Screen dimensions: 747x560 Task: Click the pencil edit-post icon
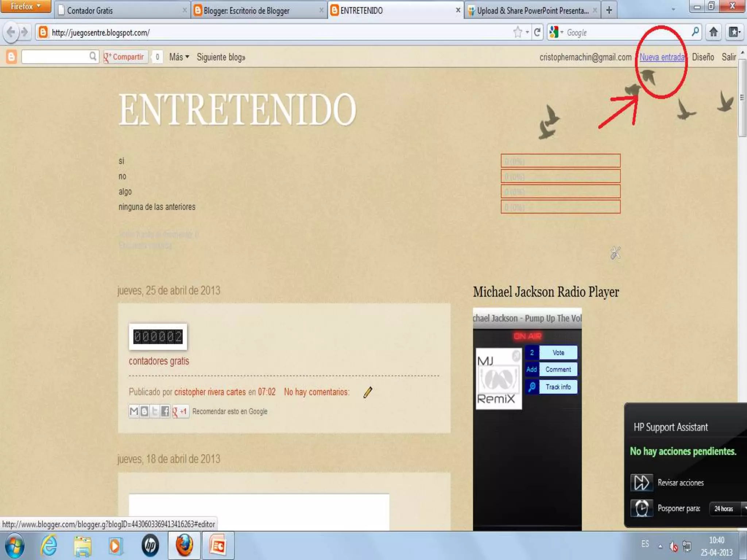pyautogui.click(x=368, y=392)
